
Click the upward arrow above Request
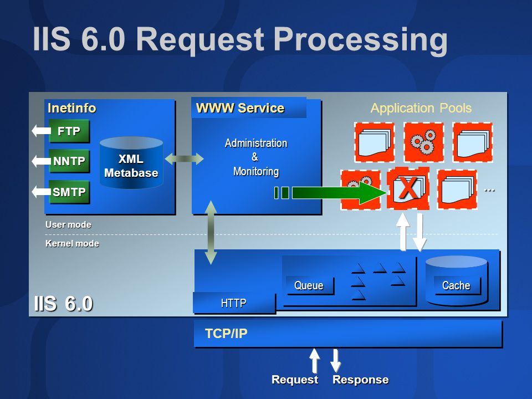click(x=315, y=360)
